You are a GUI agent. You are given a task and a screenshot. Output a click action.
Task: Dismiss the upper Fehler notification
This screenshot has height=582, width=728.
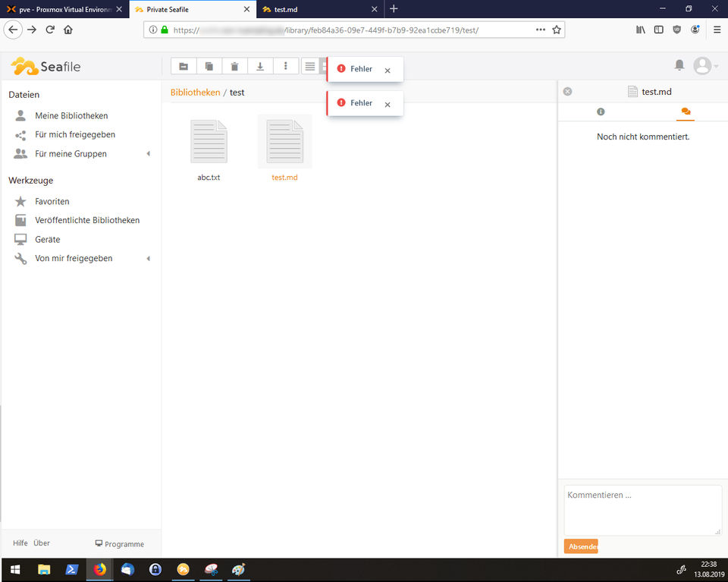click(388, 71)
